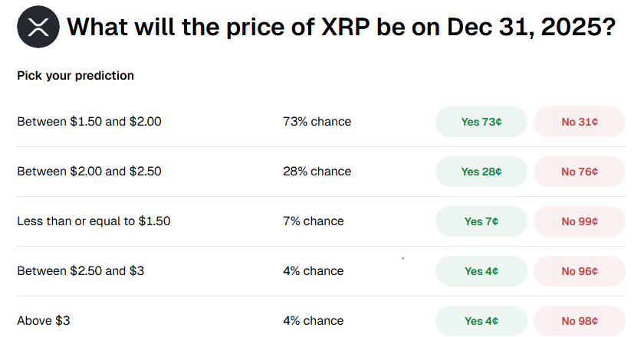Open the 'Between $1.50 and $2.00' market row

(x=89, y=122)
